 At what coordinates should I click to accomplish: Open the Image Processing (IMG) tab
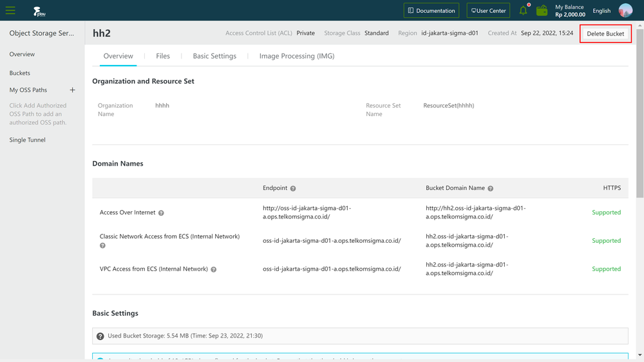[297, 56]
